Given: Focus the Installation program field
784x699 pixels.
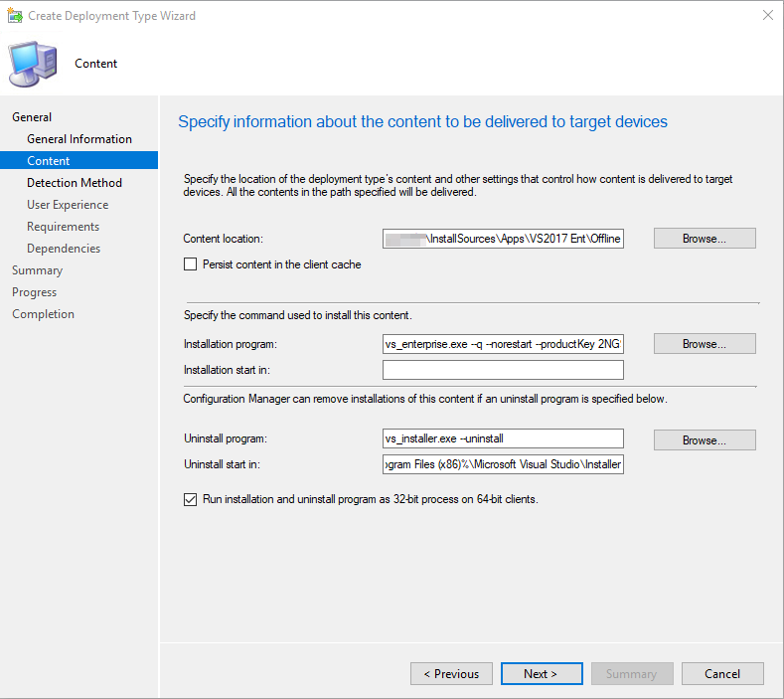Looking at the screenshot, I should coord(503,344).
